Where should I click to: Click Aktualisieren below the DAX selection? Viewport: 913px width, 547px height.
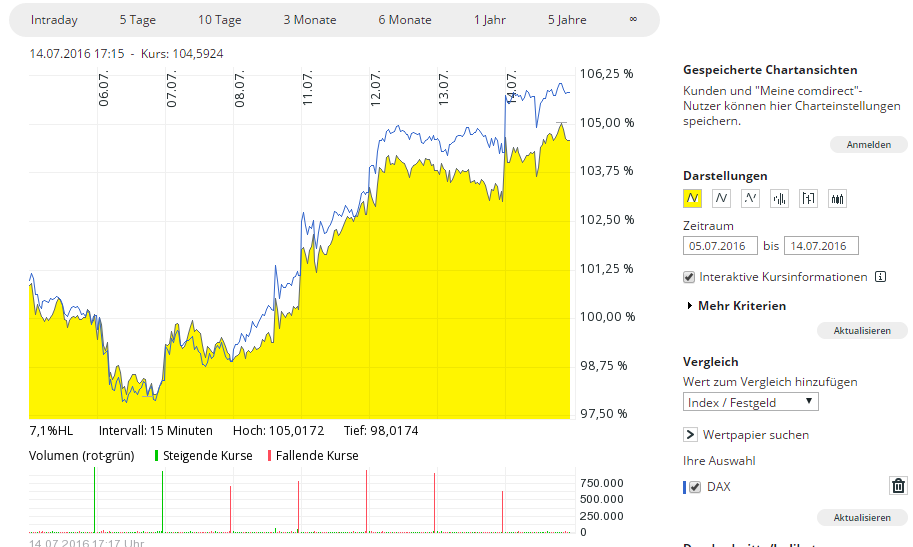click(x=862, y=517)
